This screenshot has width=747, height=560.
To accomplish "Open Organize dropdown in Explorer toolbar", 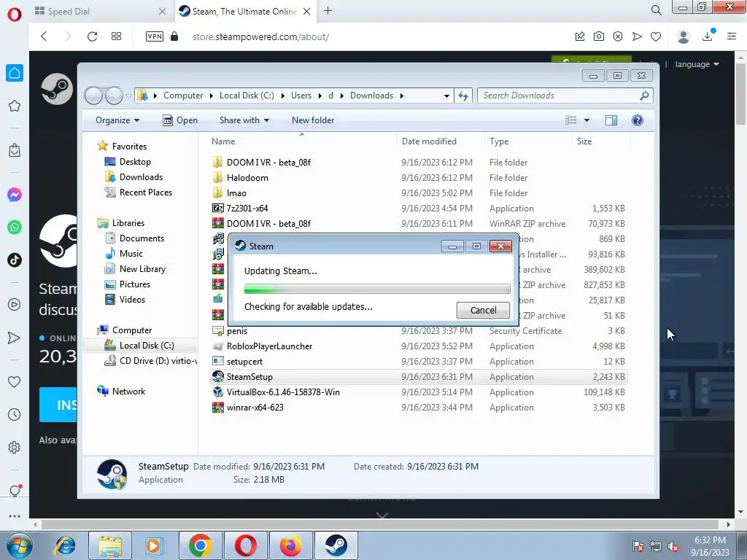I will point(117,120).
